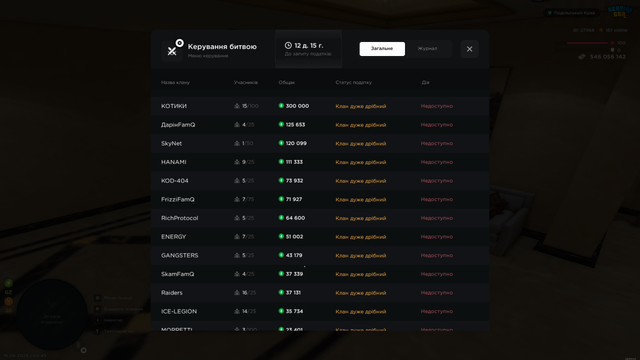Click the green coin icon next to 43 179
The width and height of the screenshot is (640, 360).
(x=281, y=255)
